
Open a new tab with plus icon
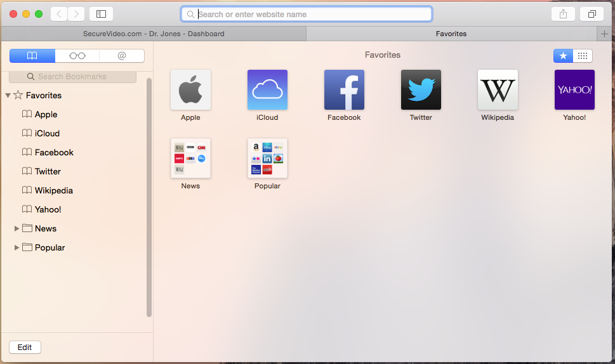click(x=604, y=34)
